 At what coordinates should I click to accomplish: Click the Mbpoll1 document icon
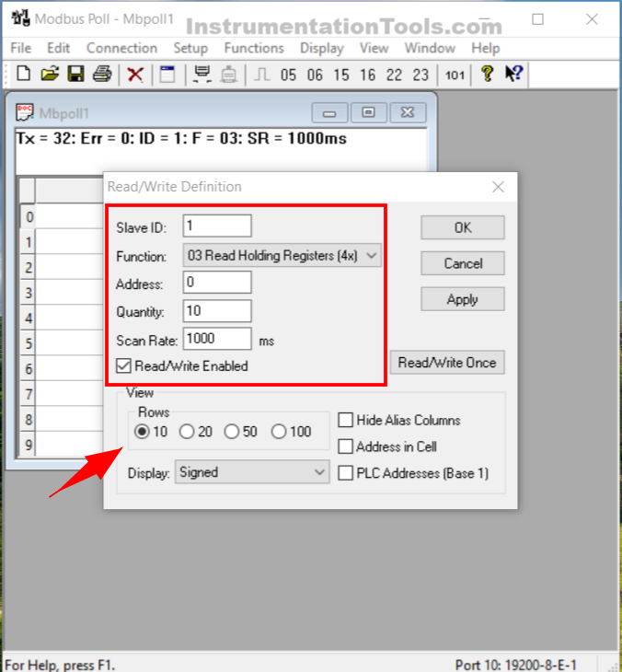point(25,112)
